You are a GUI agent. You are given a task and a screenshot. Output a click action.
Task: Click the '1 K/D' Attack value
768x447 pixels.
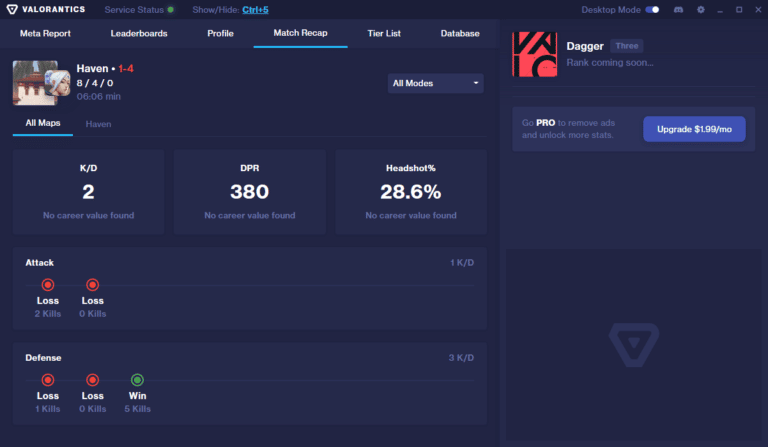pyautogui.click(x=462, y=263)
